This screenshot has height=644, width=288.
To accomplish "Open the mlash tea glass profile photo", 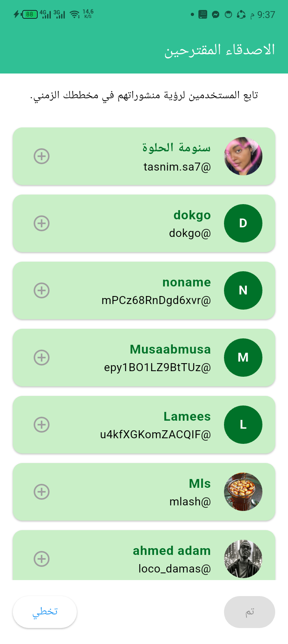I will pyautogui.click(x=243, y=492).
